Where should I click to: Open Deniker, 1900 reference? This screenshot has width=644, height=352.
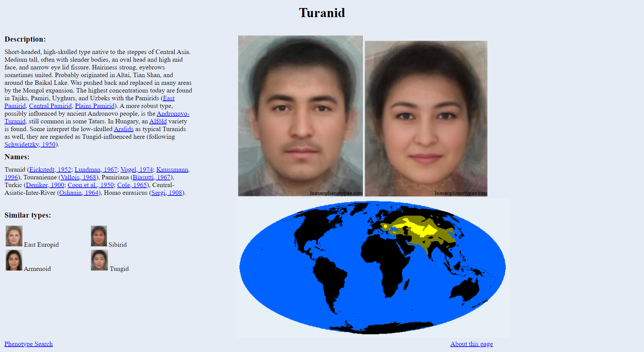(45, 185)
